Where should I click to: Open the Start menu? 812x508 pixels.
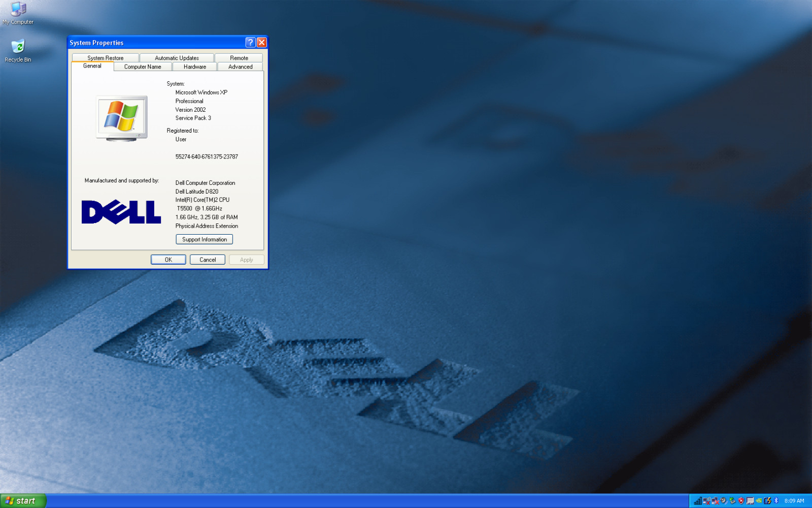coord(23,501)
